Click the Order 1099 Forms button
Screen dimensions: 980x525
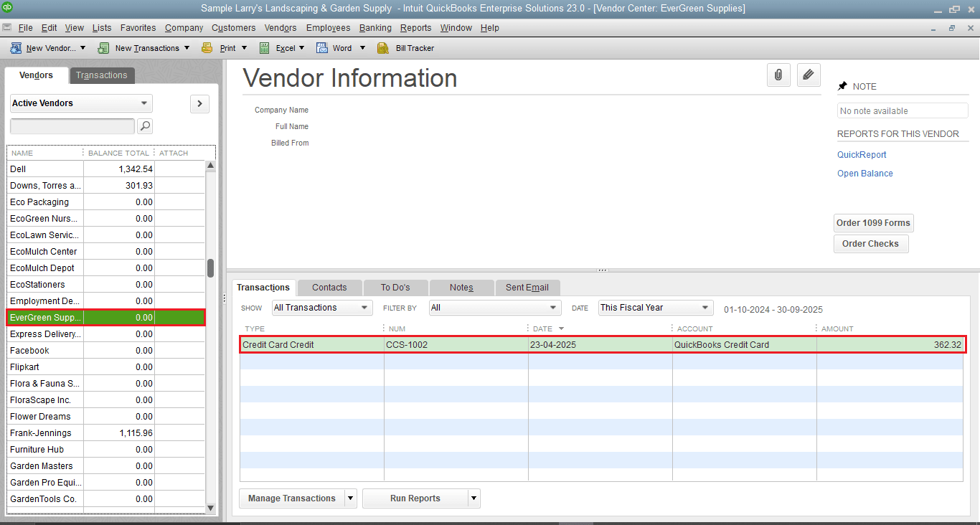[873, 222]
